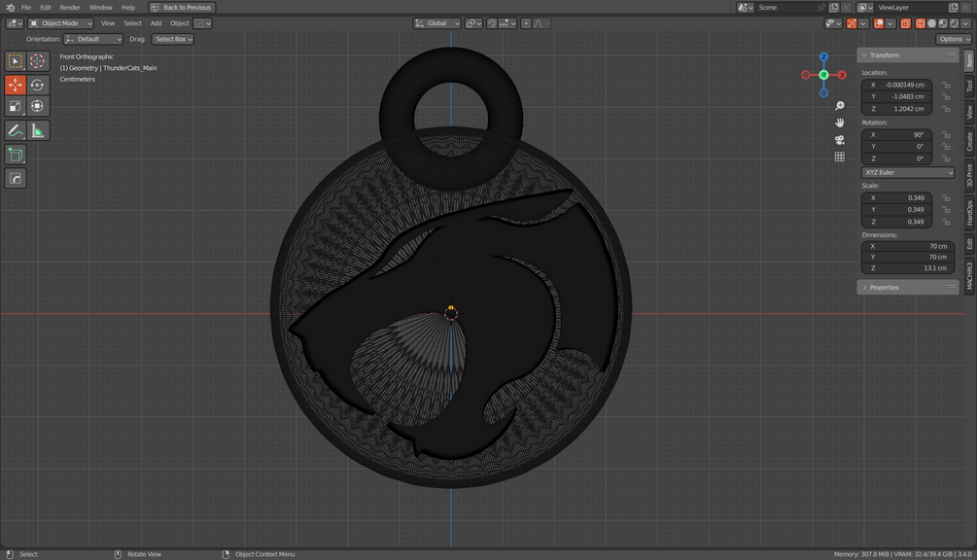The width and height of the screenshot is (977, 560).
Task: Select the Measure ruler tool
Action: 37,131
